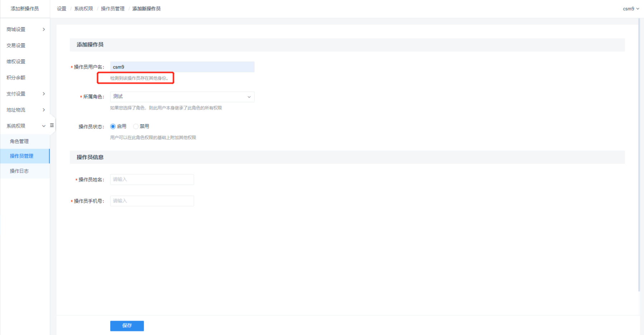Open 操作员管理 in the sidebar
The width and height of the screenshot is (644, 335).
[21, 156]
